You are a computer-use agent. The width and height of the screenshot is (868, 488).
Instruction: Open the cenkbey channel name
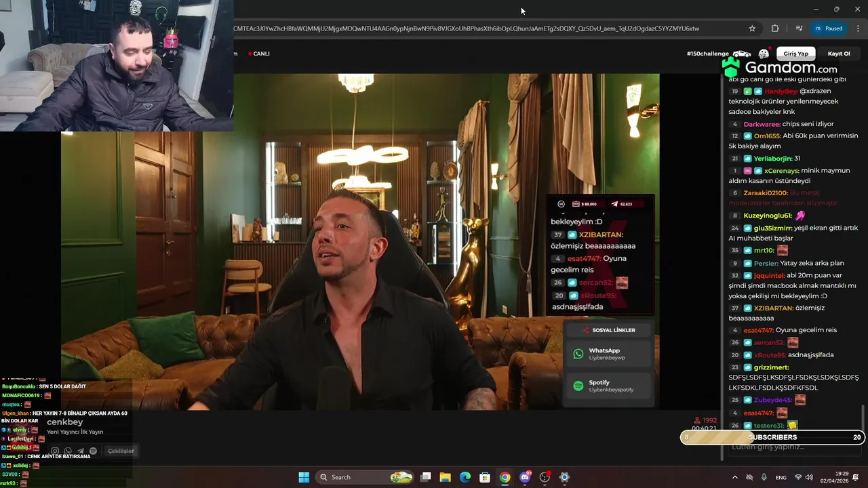click(x=64, y=422)
